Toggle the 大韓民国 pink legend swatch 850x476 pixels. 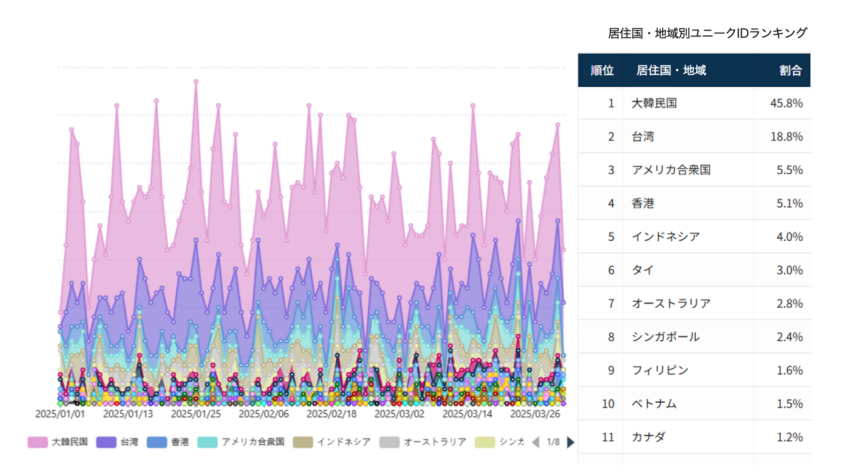pyautogui.click(x=38, y=442)
